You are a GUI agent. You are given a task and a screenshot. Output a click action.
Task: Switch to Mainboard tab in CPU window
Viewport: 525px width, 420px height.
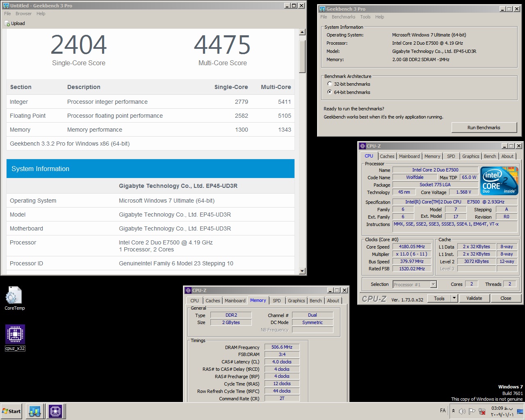click(409, 156)
